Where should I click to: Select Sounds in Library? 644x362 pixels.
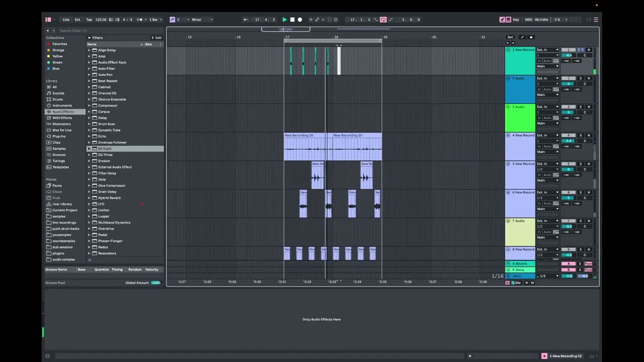pos(58,93)
